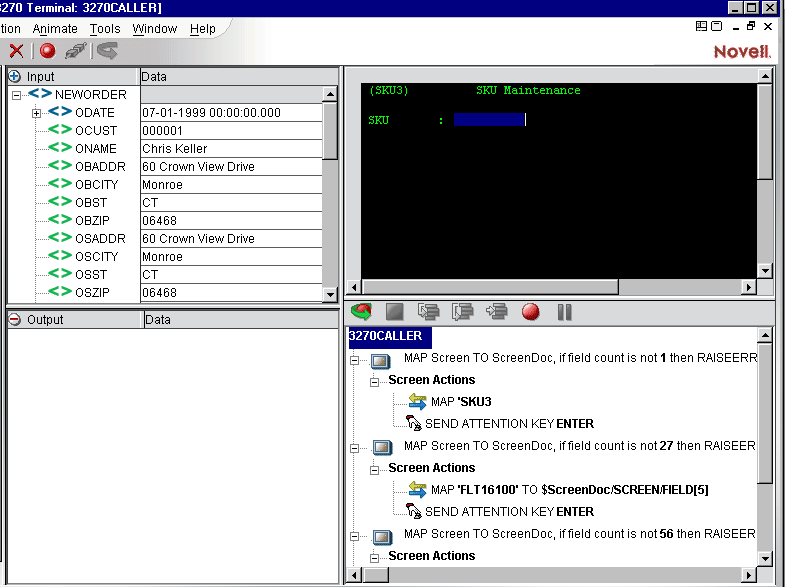Open the Help menu
Image resolution: width=785 pixels, height=587 pixels.
click(203, 29)
